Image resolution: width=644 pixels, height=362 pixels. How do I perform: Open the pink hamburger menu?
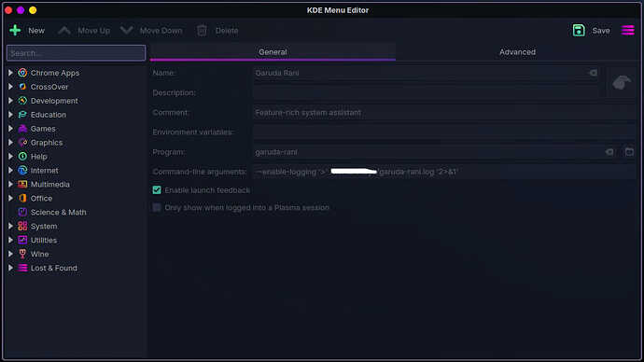(x=627, y=31)
